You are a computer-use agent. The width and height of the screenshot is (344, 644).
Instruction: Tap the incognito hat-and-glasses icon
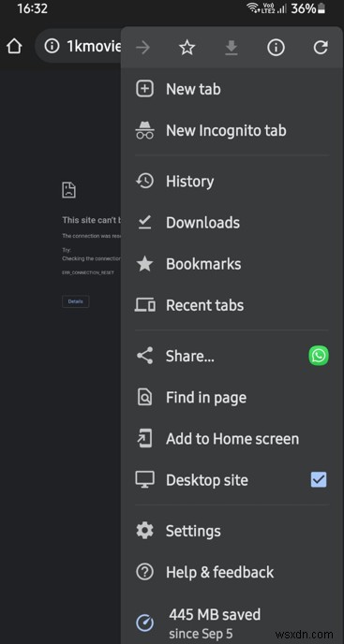pyautogui.click(x=145, y=130)
